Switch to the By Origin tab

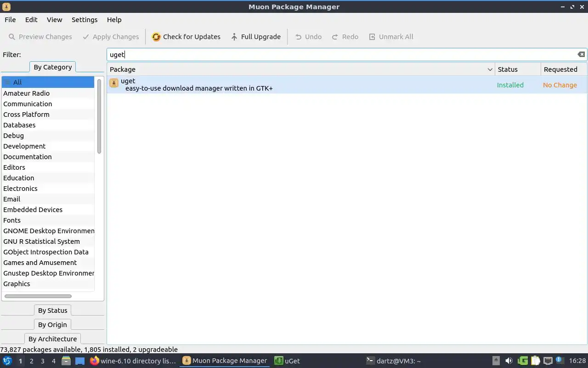click(52, 325)
